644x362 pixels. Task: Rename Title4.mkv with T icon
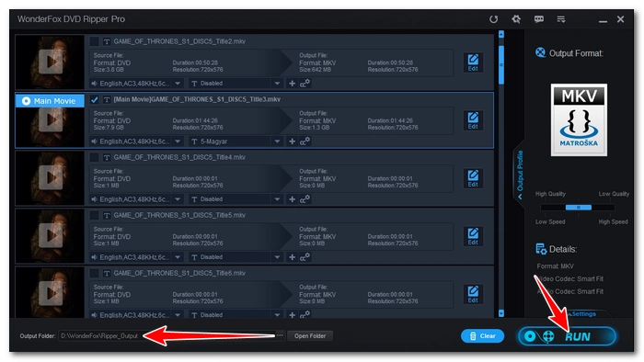click(x=107, y=157)
